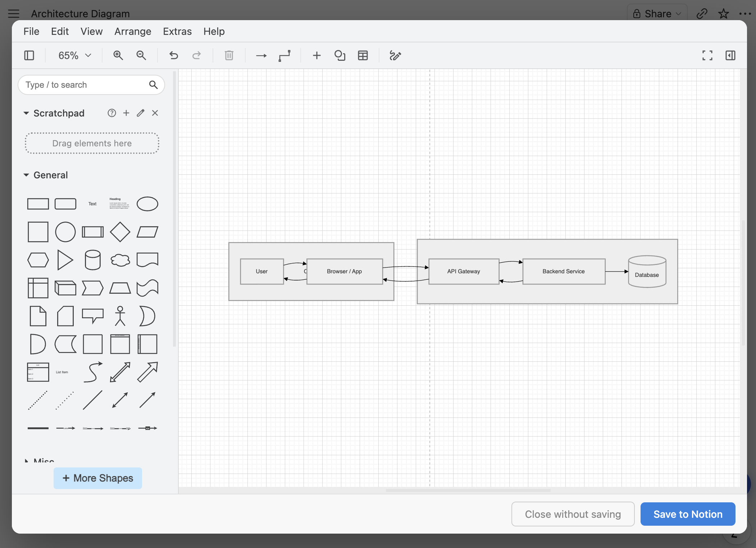Select the waypoints connector style icon
This screenshot has height=548, width=756.
point(284,55)
